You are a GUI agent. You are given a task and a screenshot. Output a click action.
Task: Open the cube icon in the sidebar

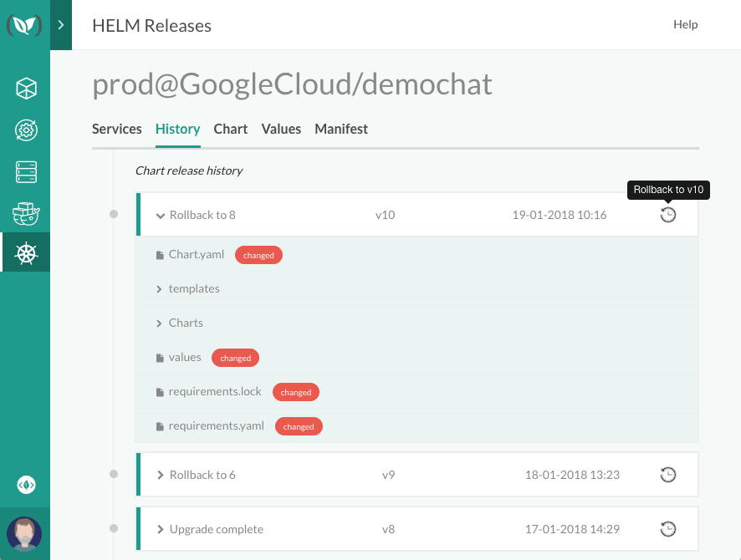(26, 89)
